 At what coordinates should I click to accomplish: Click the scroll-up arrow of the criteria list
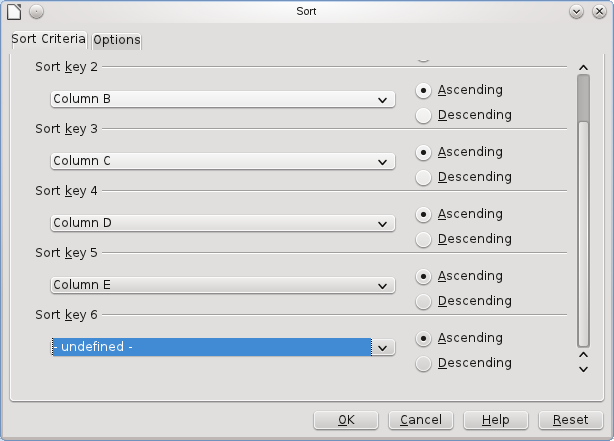[583, 67]
